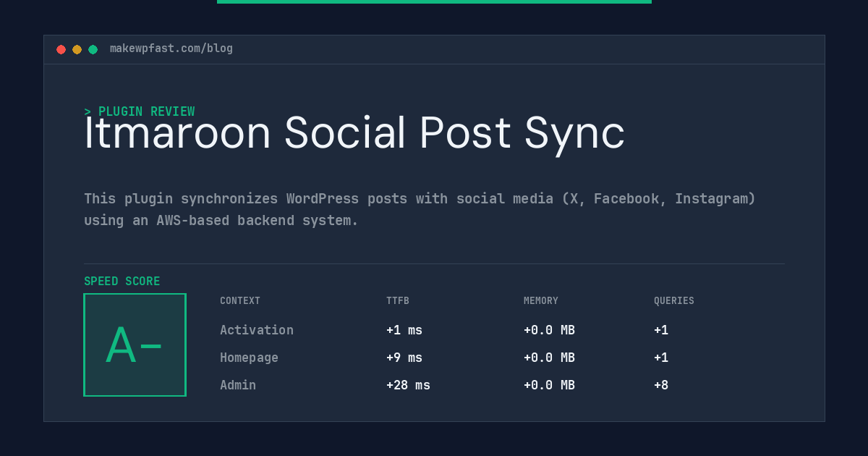Click the 'QUERIES' column header
Image resolution: width=868 pixels, height=456 pixels.
[x=674, y=301]
